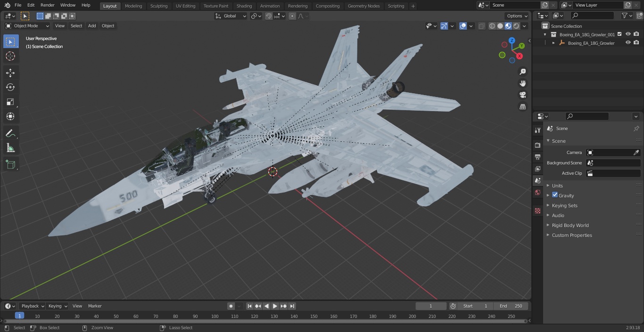
Task: Switch to the UV Editing workspace tab
Action: point(185,6)
